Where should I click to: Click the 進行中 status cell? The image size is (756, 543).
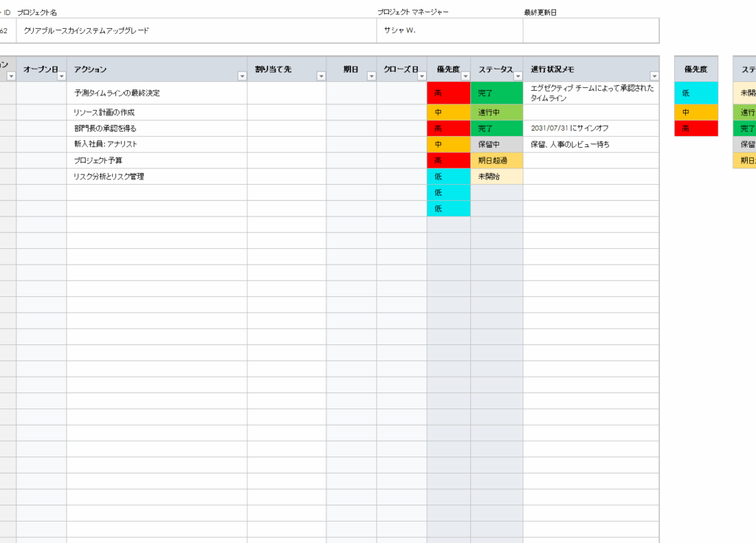click(497, 112)
